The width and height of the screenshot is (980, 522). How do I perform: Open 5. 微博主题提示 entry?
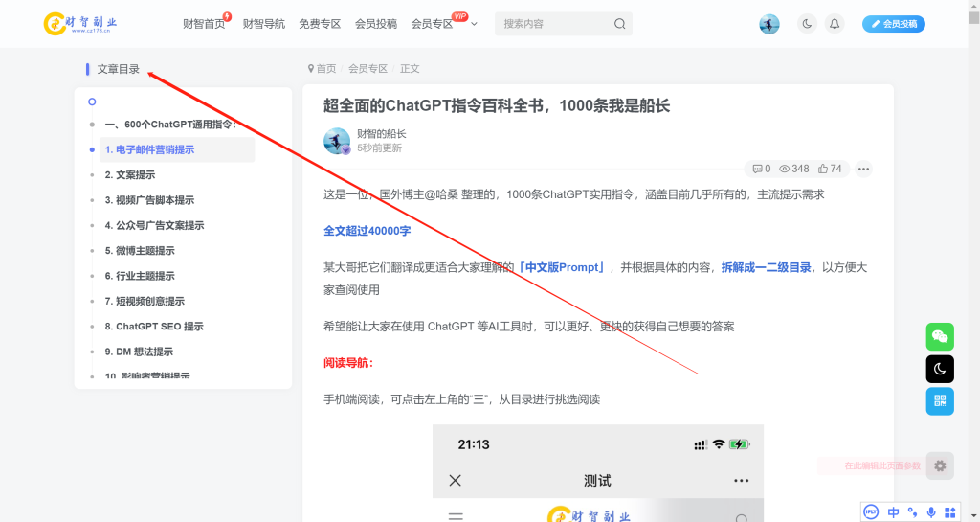pos(140,251)
